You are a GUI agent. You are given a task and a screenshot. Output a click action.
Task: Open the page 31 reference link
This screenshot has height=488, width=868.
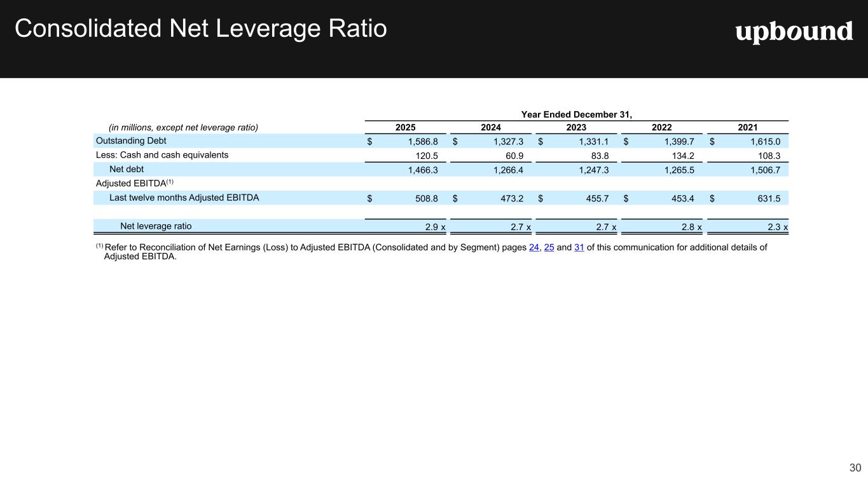(x=579, y=247)
